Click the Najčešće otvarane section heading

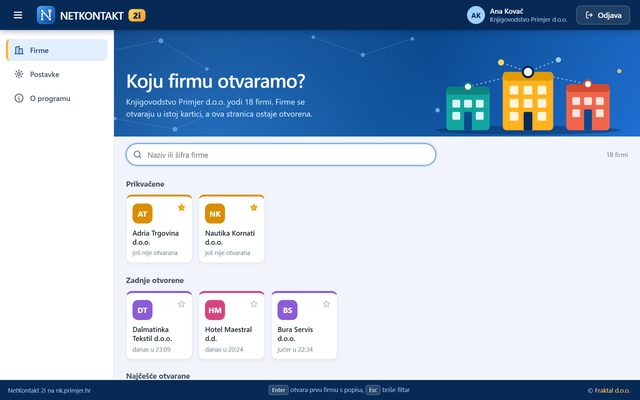[x=158, y=376]
